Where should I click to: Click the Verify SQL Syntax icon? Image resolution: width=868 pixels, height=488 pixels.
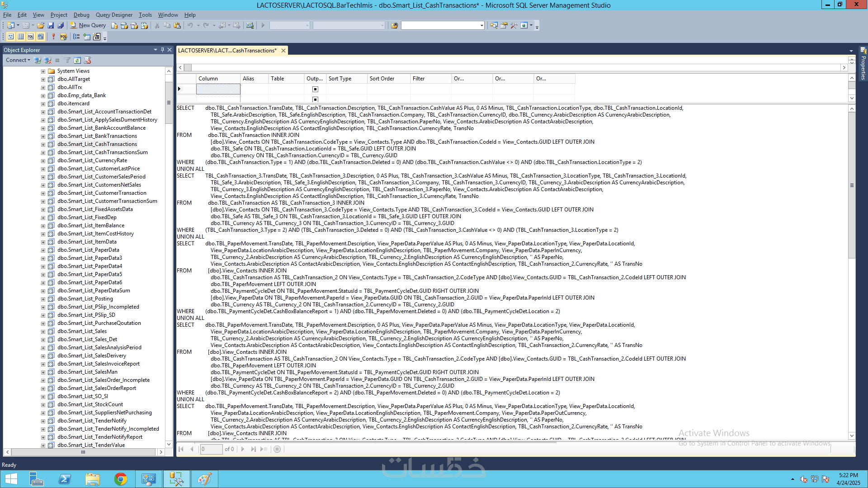point(63,37)
